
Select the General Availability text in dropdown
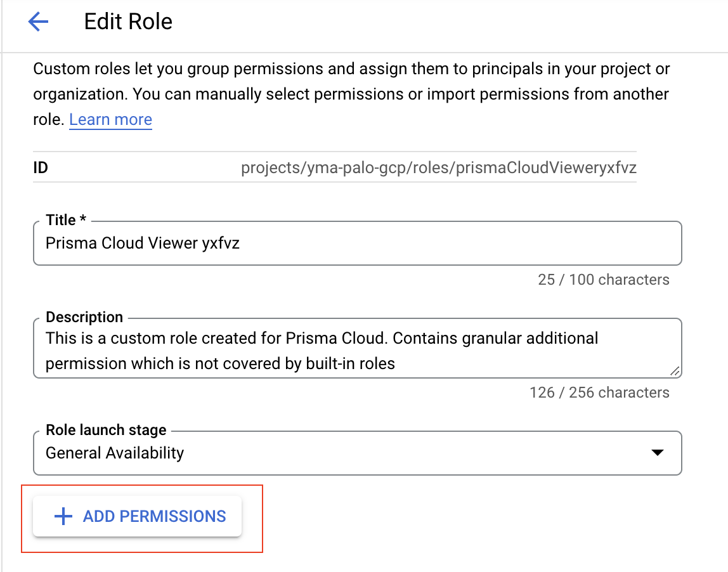[115, 453]
